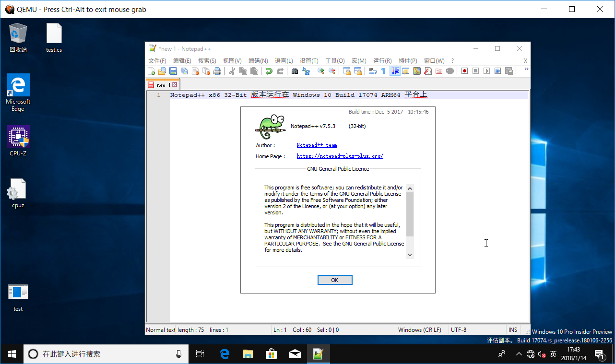
Task: Open the notepad-plus-plus.org homepage link
Action: click(x=340, y=156)
